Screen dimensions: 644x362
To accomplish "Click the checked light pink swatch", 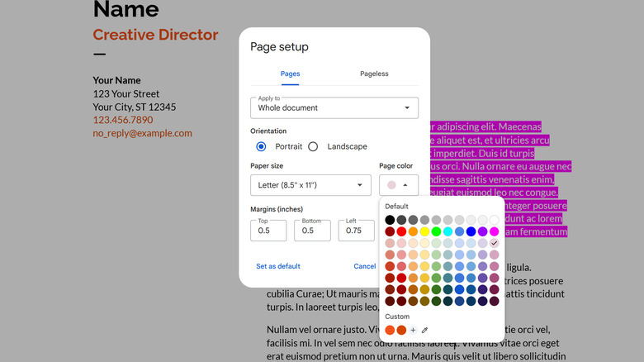I will click(x=494, y=243).
